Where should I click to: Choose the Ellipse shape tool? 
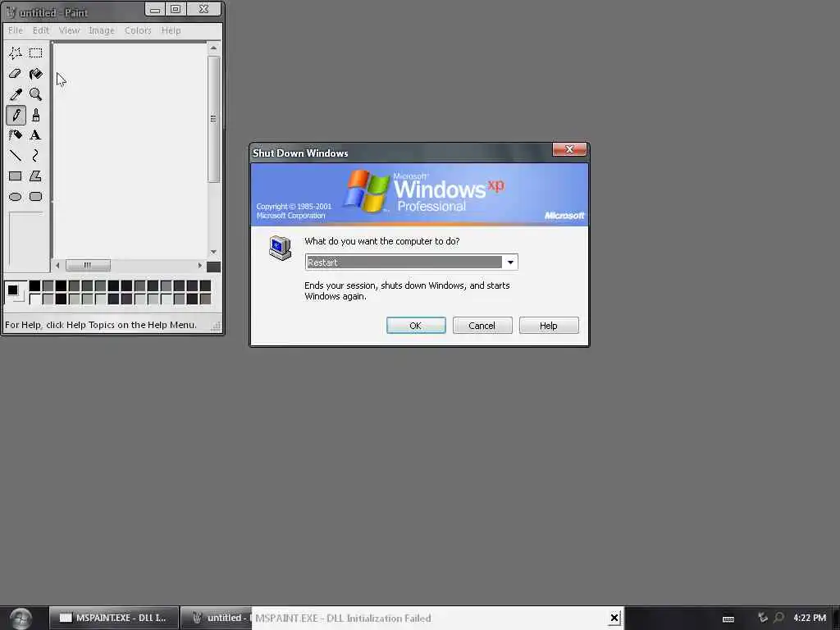(x=15, y=197)
